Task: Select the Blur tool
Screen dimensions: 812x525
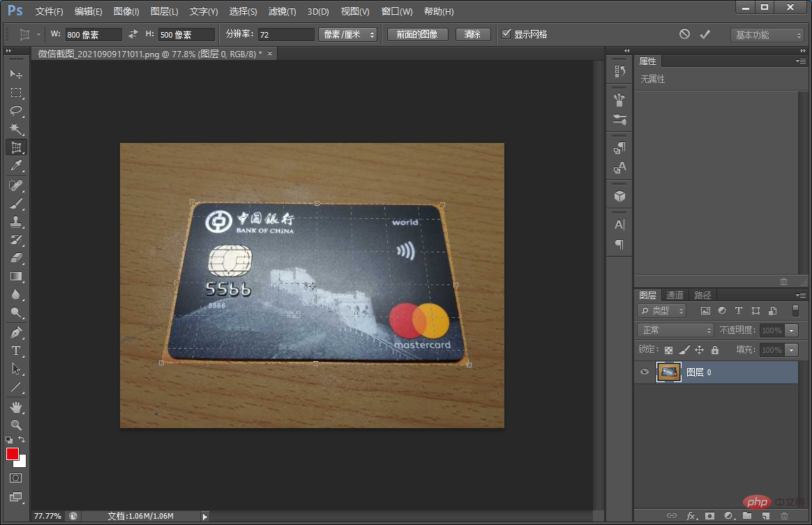Action: tap(16, 294)
